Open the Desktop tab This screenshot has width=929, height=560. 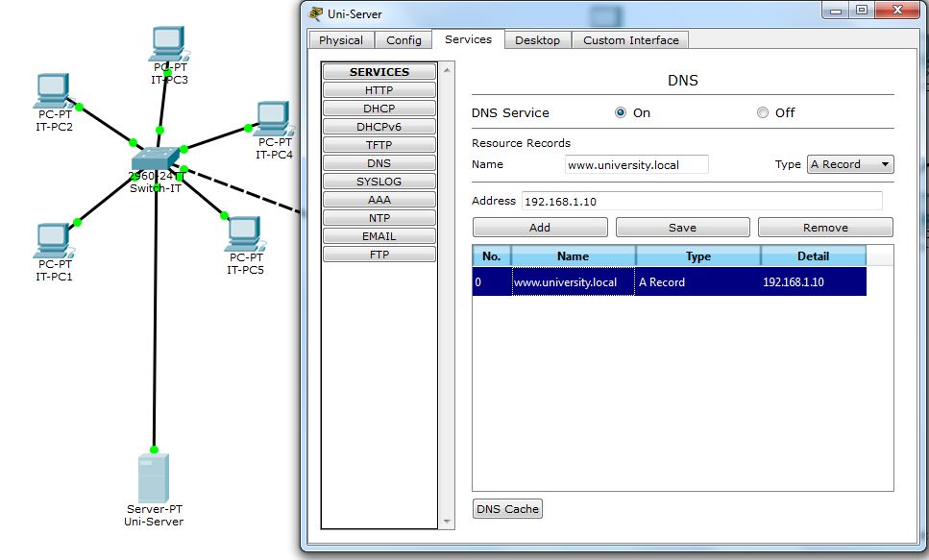click(537, 40)
